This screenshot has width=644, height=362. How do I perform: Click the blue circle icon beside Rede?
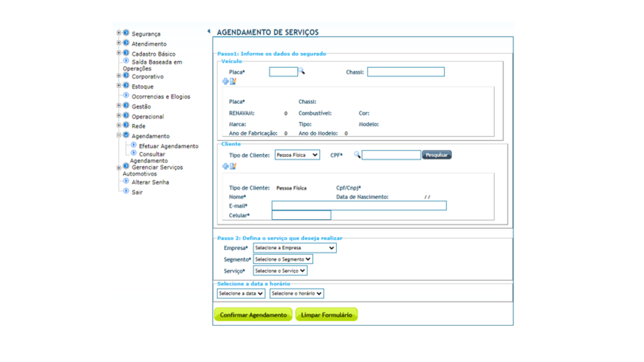point(126,125)
